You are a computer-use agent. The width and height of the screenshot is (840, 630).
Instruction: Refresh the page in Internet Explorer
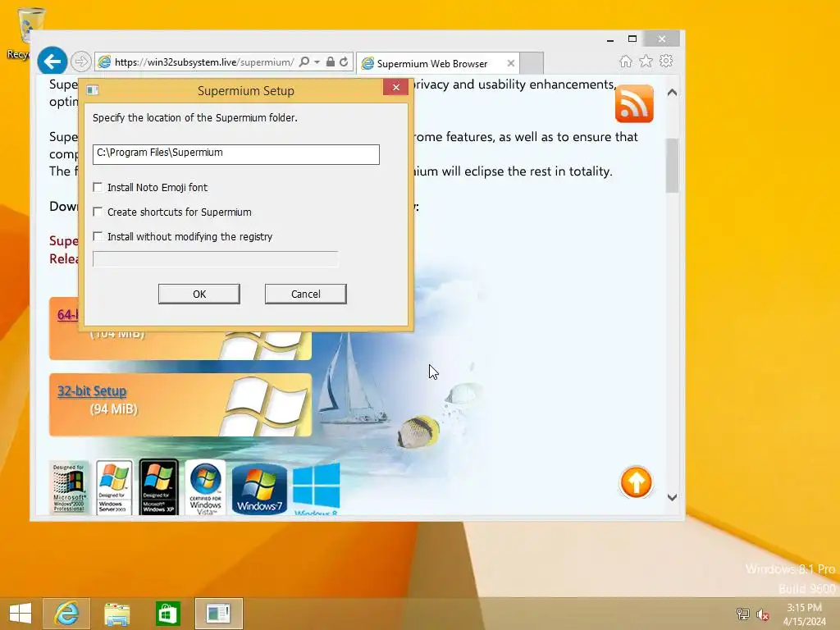tap(344, 62)
